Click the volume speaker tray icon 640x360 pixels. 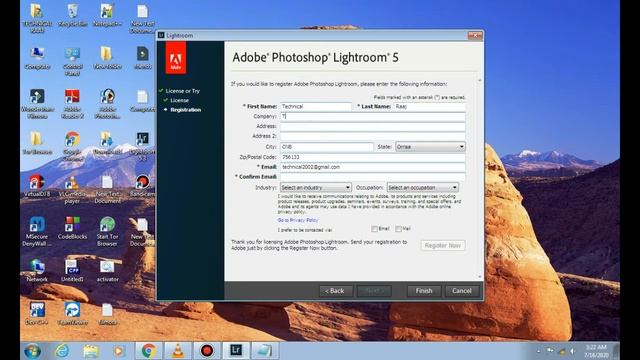[573, 351]
